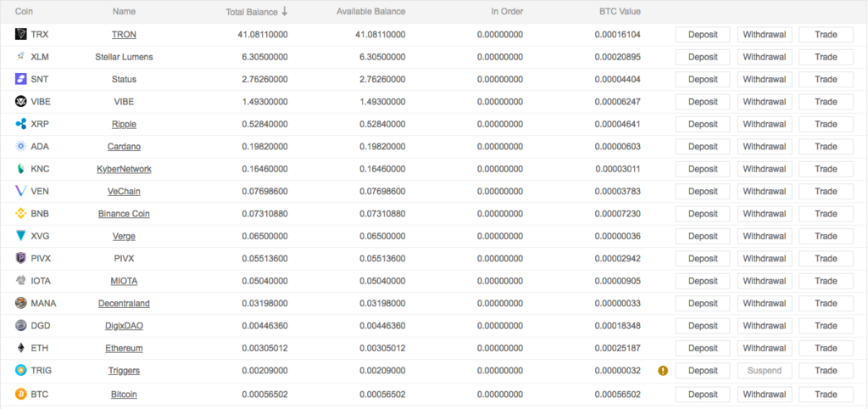868x409 pixels.
Task: Click Deposit for XVG
Action: pyautogui.click(x=703, y=236)
